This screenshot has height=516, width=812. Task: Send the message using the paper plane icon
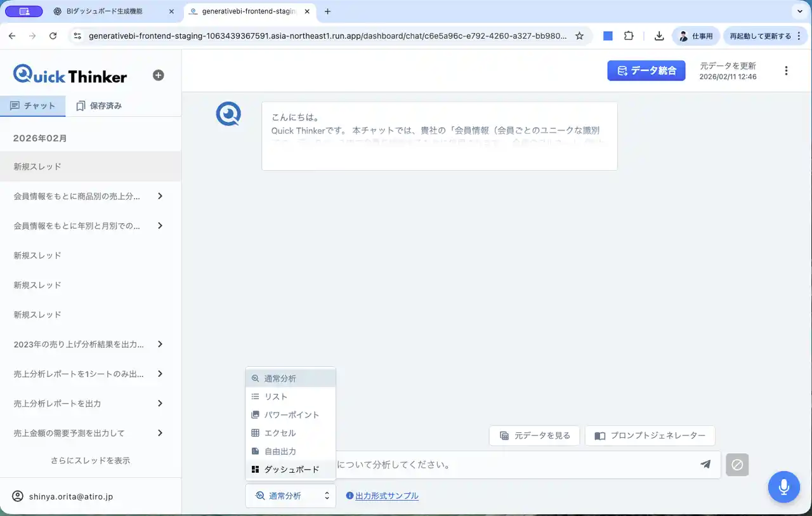pyautogui.click(x=705, y=465)
